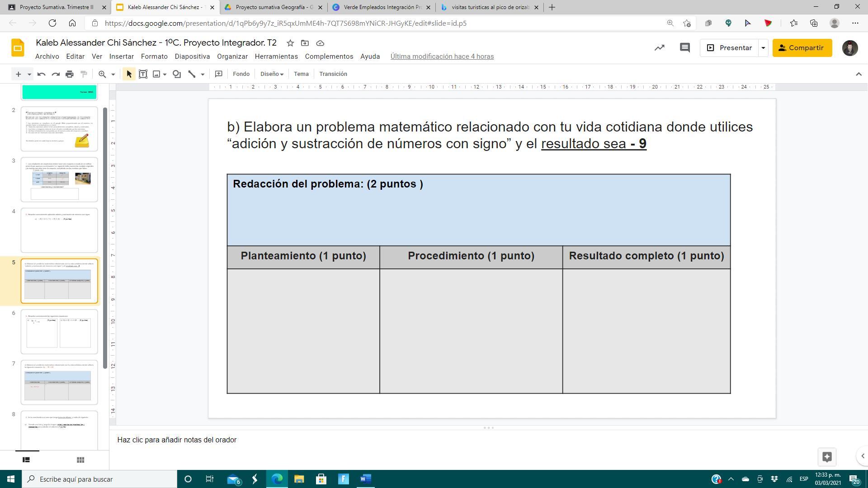Select the text box tool
This screenshot has width=868, height=488.
coord(143,74)
